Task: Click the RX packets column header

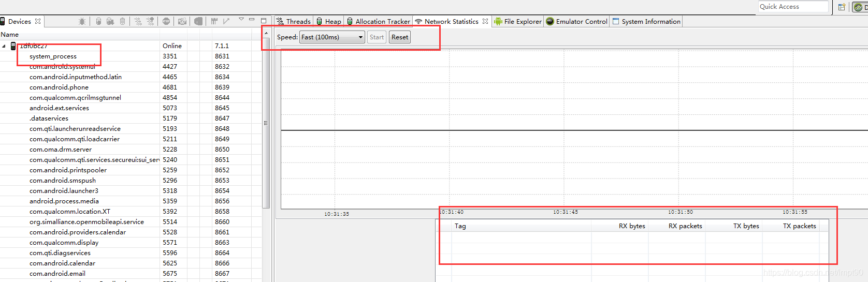Action: 677,226
